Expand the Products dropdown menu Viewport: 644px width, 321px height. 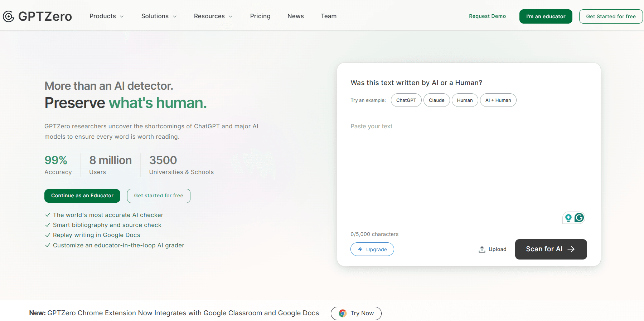[107, 16]
